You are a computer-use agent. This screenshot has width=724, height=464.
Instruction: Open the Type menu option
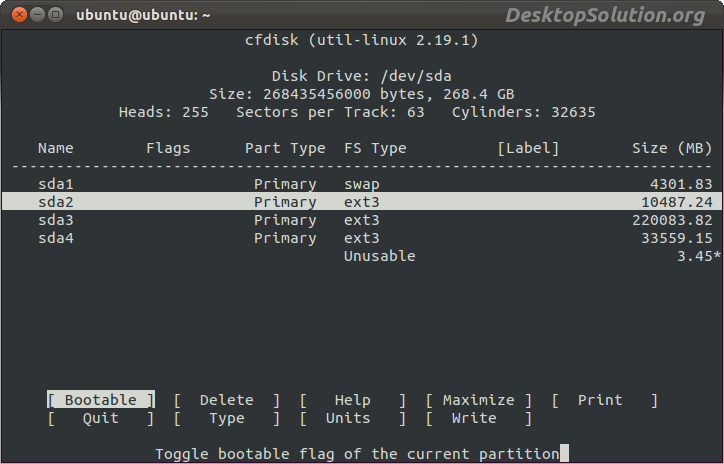pos(226,418)
